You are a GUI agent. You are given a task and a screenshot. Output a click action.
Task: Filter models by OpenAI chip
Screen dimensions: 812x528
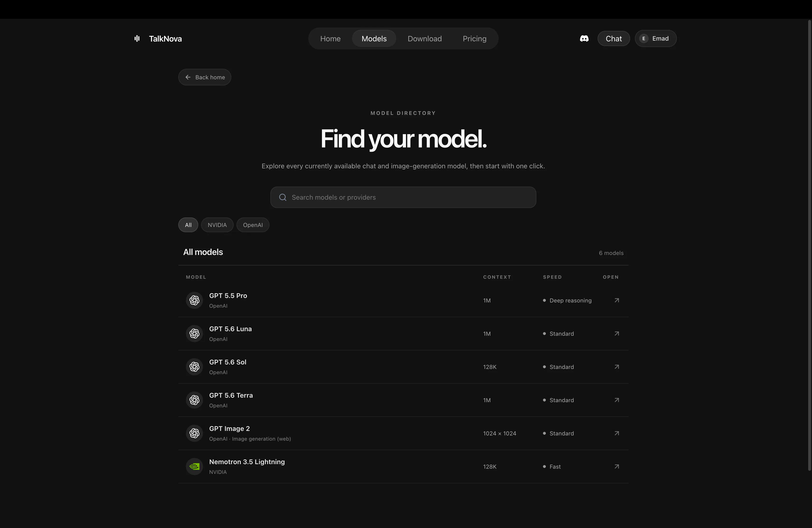pyautogui.click(x=253, y=225)
